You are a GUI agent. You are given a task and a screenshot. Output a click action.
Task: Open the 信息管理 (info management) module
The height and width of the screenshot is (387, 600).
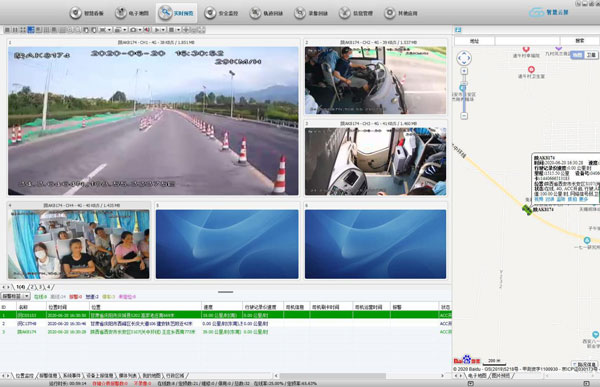coord(356,13)
